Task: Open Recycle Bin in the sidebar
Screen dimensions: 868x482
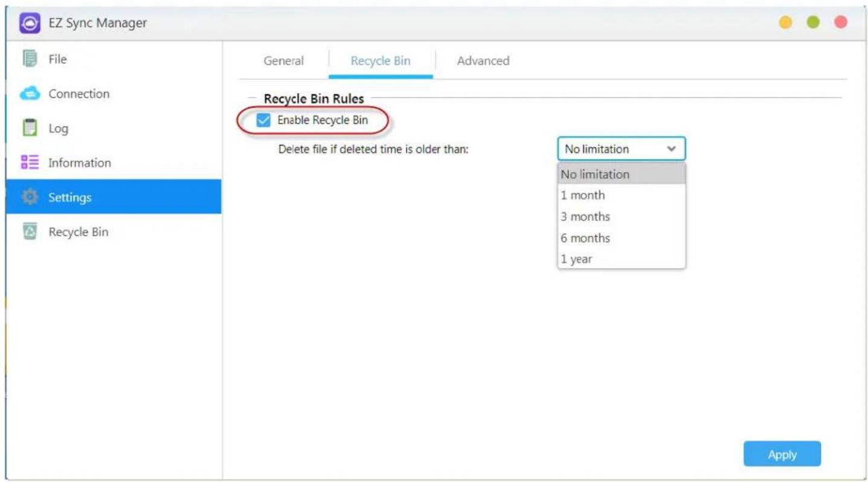Action: point(114,232)
